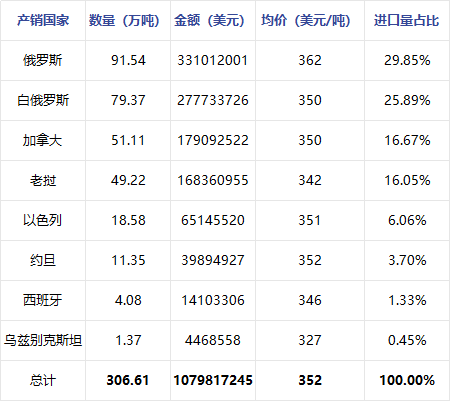This screenshot has width=450, height=401.
Task: Click total amount 1079817245
Action: coord(213,380)
